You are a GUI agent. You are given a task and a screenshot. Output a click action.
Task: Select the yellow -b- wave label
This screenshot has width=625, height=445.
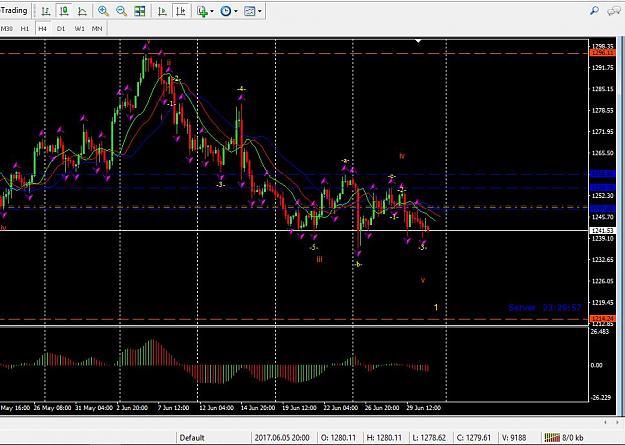(x=357, y=264)
